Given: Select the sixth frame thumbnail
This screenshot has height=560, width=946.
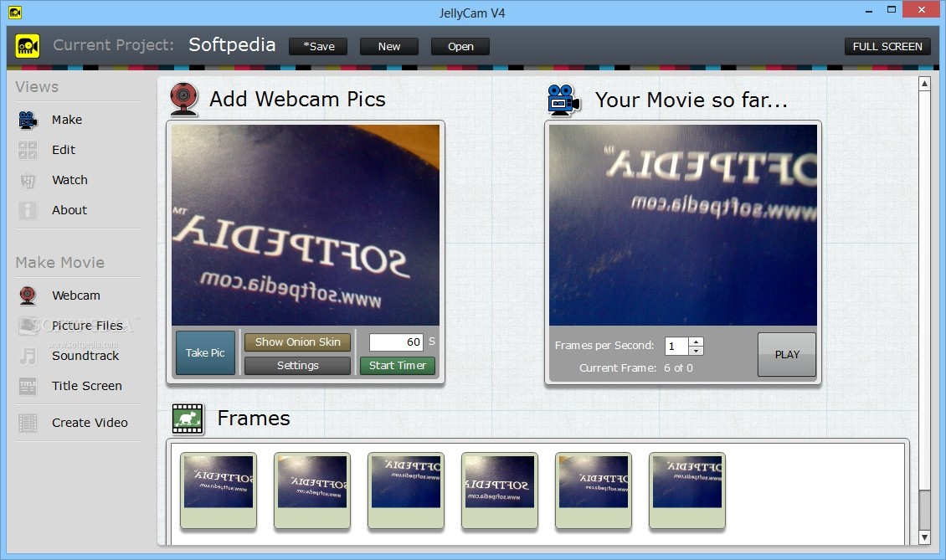Looking at the screenshot, I should coord(687,491).
